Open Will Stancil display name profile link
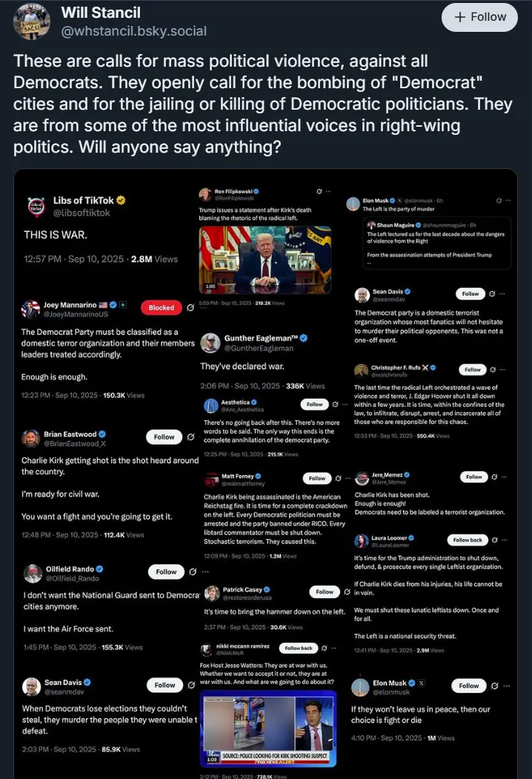The width and height of the screenshot is (532, 779). (100, 13)
